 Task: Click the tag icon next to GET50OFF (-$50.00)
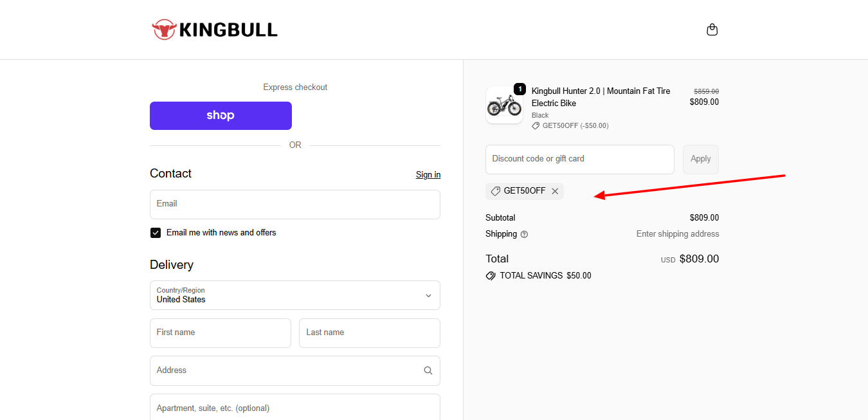[x=536, y=125]
